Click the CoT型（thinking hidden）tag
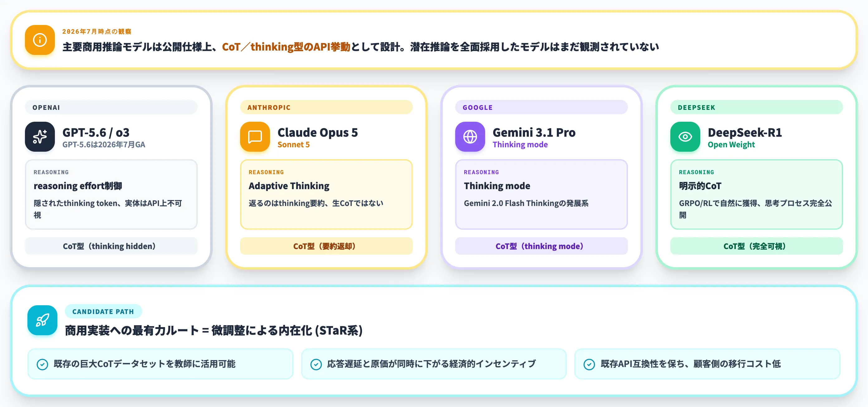This screenshot has width=868, height=407. click(111, 246)
